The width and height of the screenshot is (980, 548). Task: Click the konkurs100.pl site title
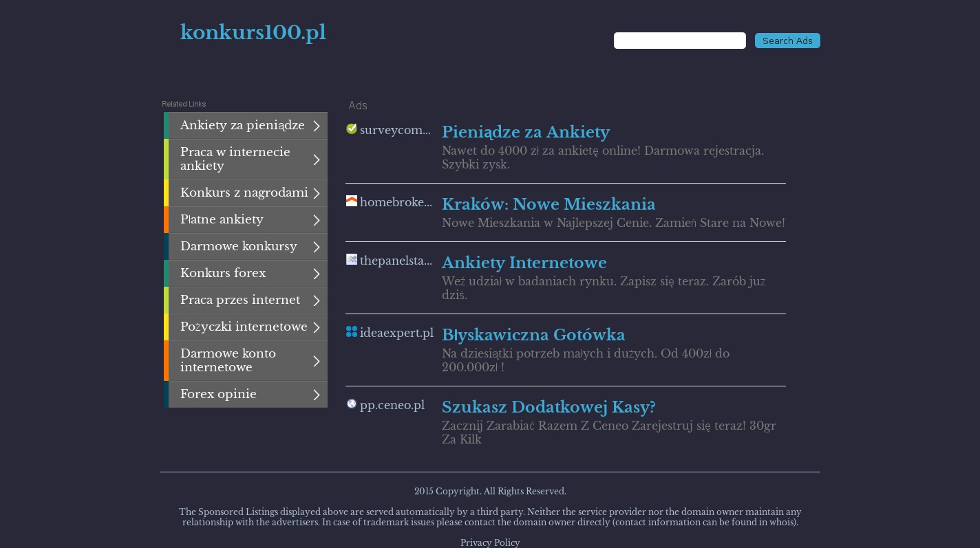pos(253,32)
